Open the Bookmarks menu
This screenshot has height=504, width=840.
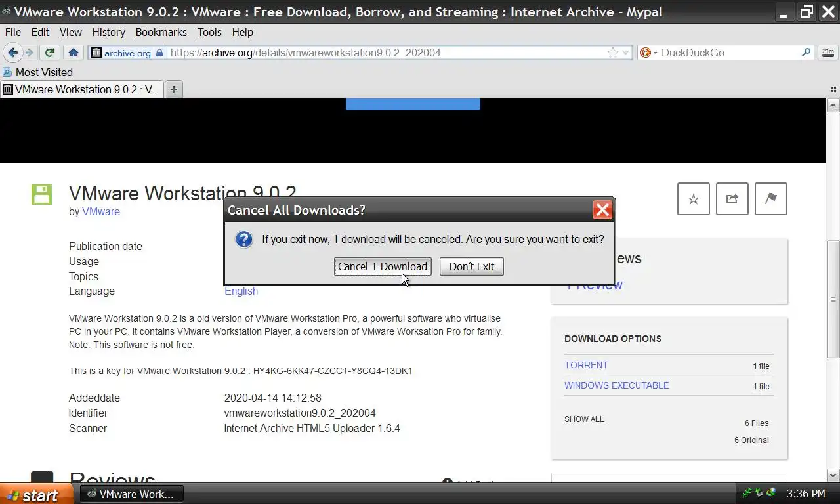click(x=161, y=32)
